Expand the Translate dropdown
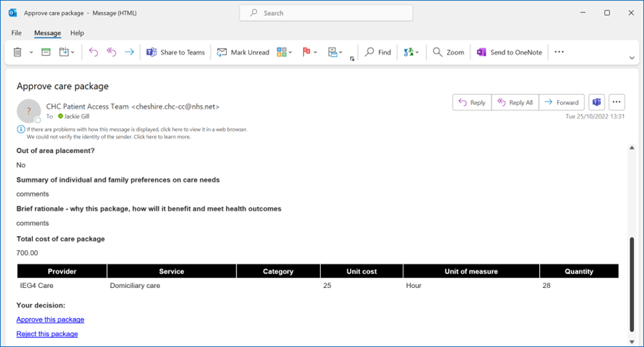 point(411,52)
